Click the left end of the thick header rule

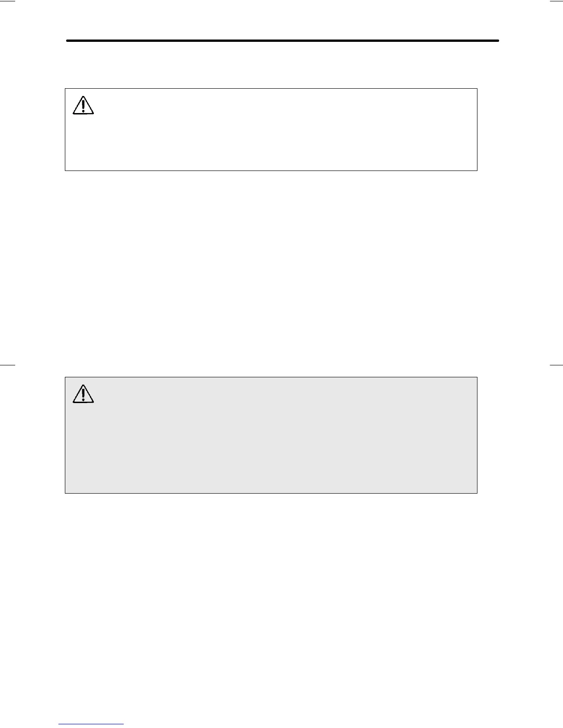(x=68, y=41)
